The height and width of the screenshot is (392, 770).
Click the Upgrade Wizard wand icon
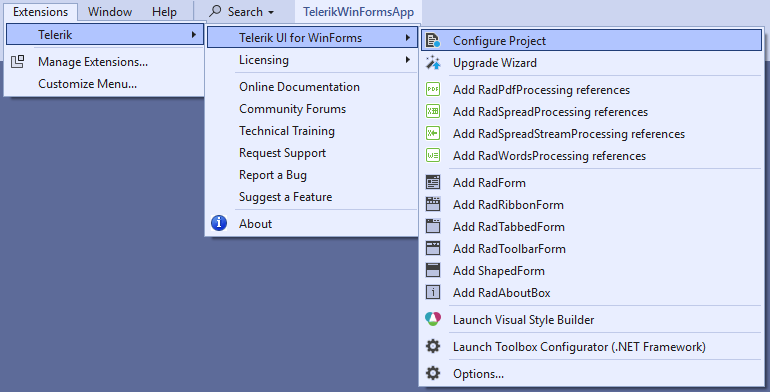point(433,62)
